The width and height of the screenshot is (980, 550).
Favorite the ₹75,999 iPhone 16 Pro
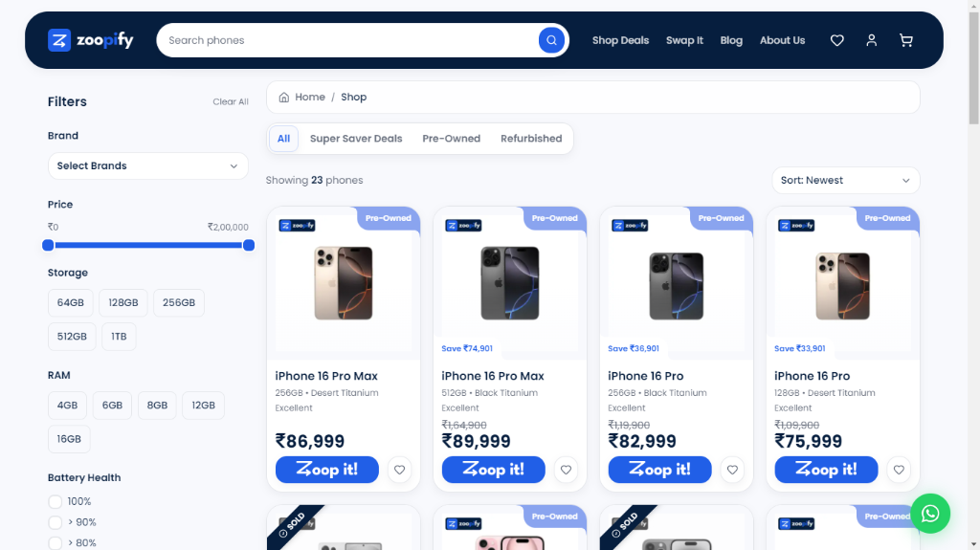coord(898,470)
